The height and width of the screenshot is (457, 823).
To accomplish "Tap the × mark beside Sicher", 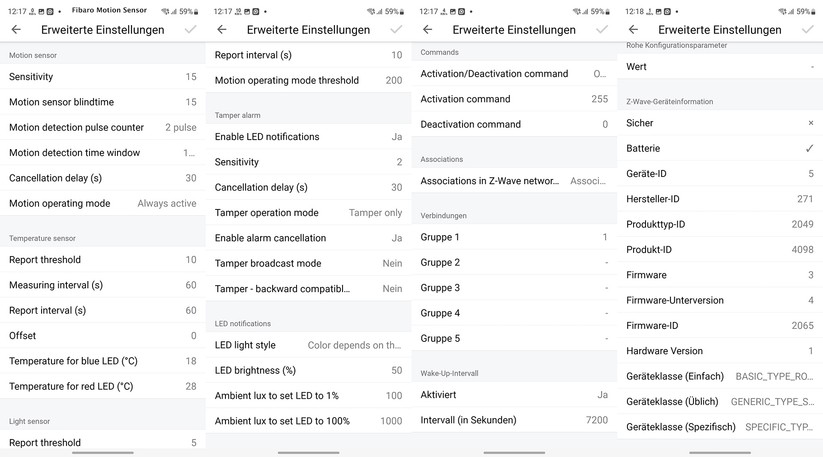I will (x=810, y=123).
